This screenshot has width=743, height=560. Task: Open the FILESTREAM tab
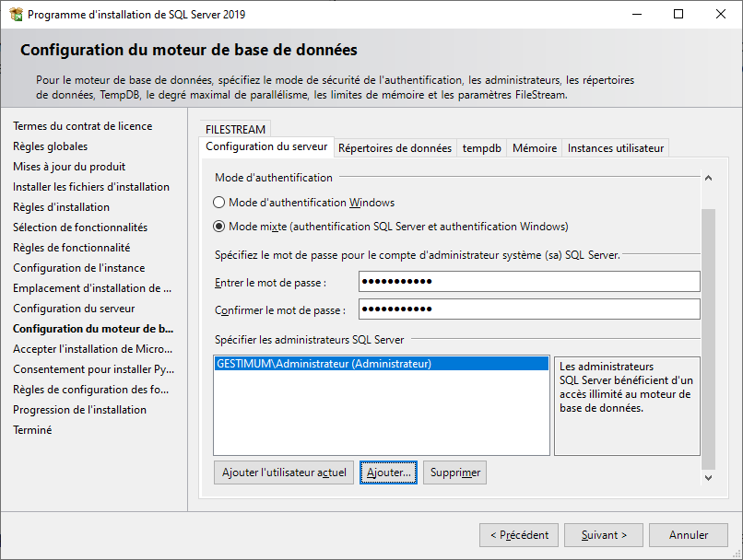[x=235, y=129]
